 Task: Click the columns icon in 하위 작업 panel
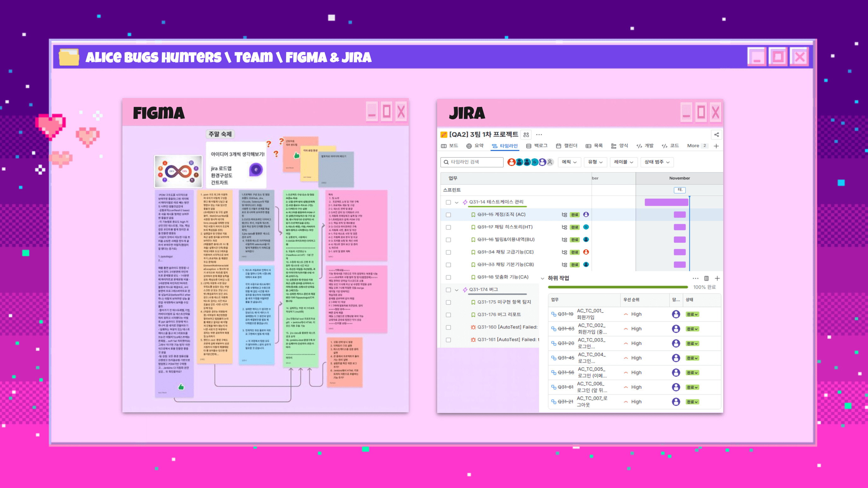706,278
